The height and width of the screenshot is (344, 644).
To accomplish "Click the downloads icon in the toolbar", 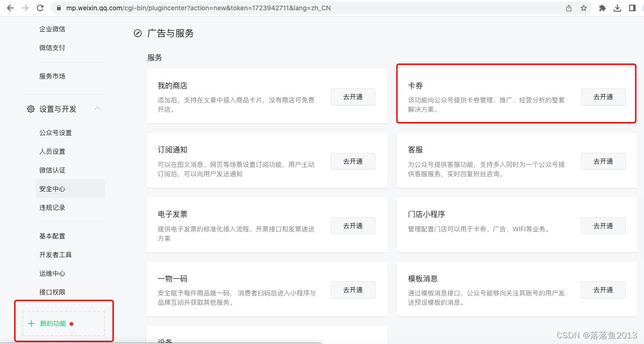I will (617, 7).
